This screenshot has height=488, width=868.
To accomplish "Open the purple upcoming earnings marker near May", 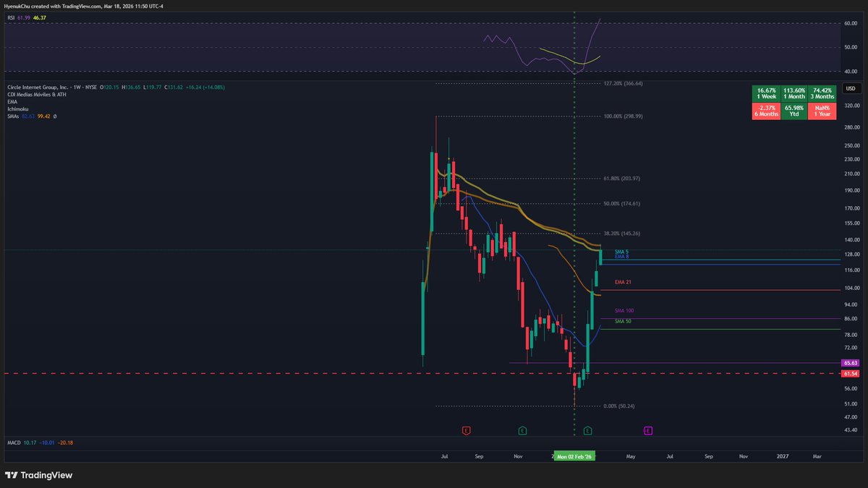I will click(648, 430).
